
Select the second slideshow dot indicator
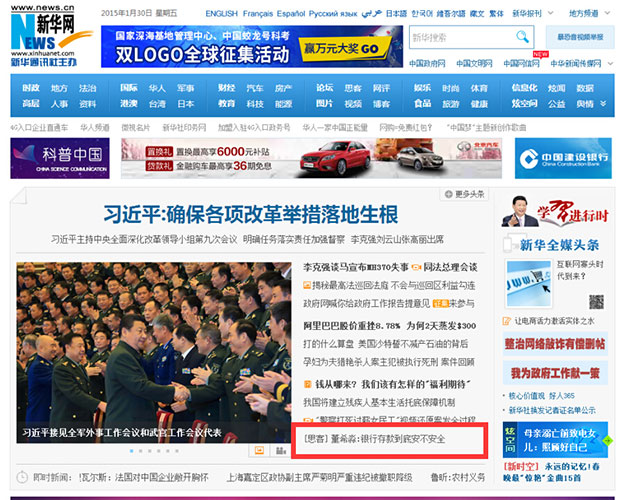141,451
